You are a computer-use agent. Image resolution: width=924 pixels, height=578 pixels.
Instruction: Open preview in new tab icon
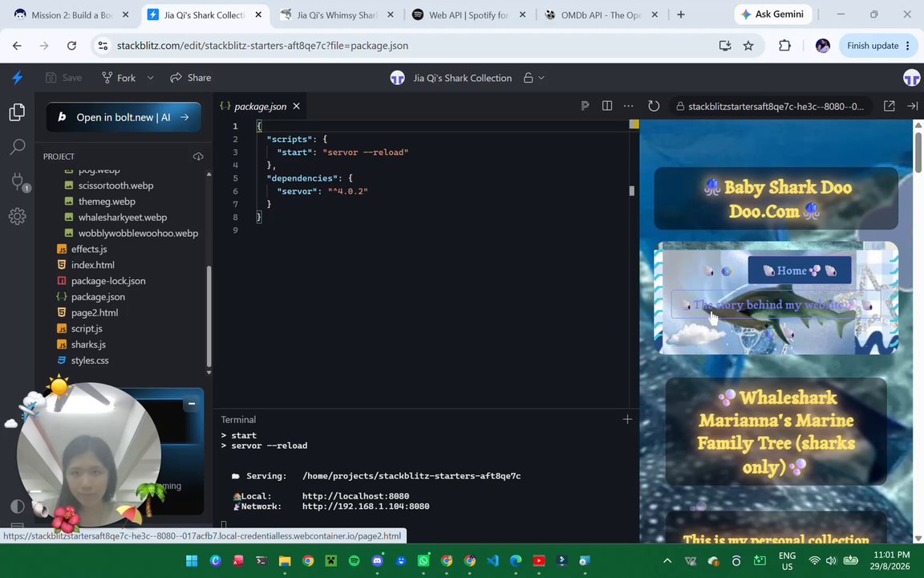pos(890,106)
